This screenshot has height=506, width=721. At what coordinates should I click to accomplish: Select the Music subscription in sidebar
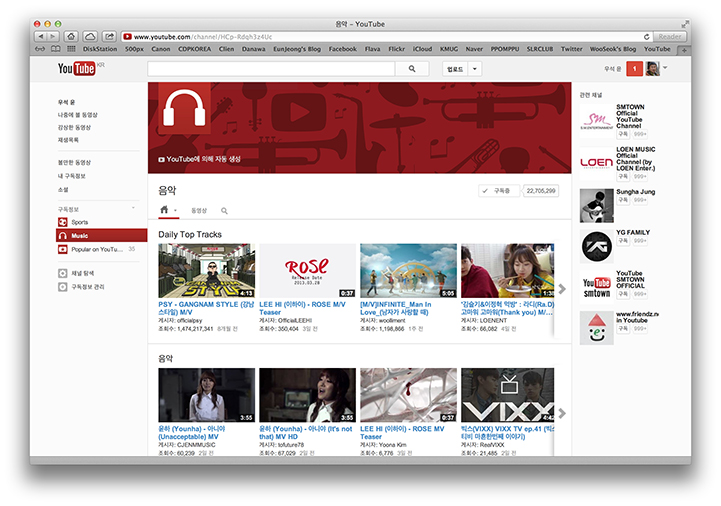tap(101, 236)
